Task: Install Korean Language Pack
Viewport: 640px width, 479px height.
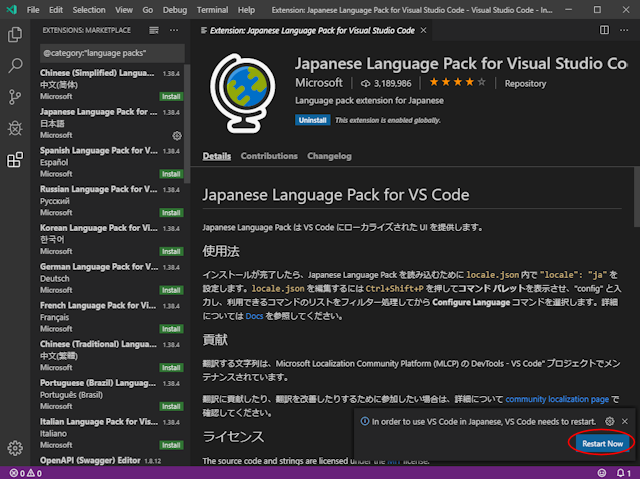Action: (x=171, y=251)
